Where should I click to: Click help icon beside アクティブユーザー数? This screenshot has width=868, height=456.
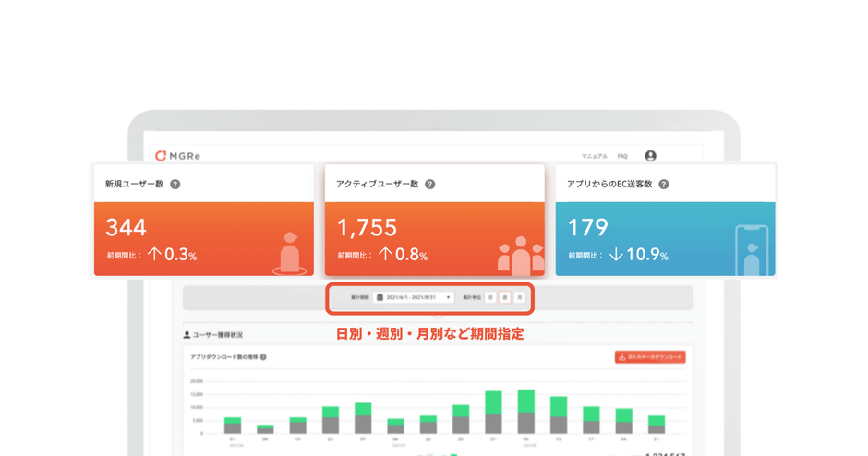tap(429, 184)
